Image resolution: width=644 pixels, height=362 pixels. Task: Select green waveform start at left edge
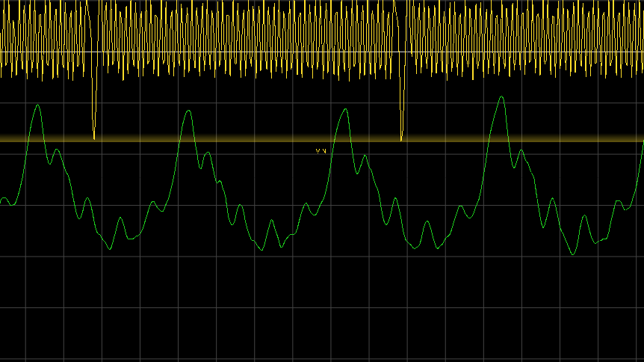tap(3, 199)
